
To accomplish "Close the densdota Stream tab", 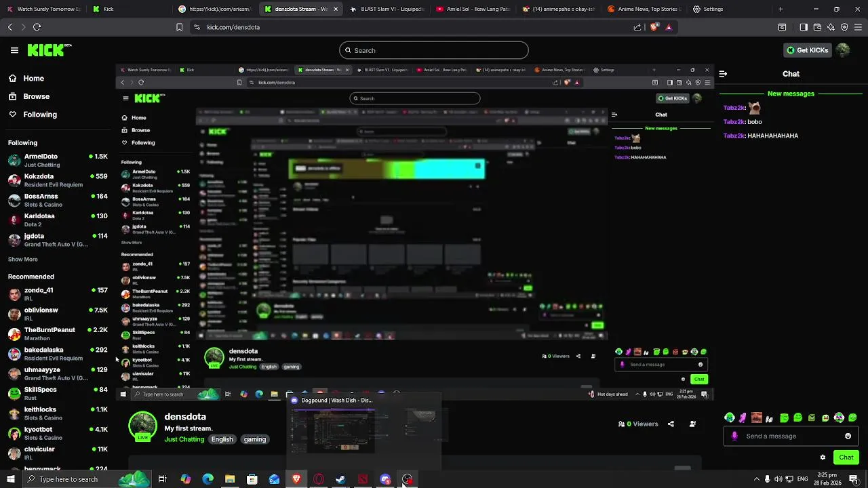I will pyautogui.click(x=336, y=9).
